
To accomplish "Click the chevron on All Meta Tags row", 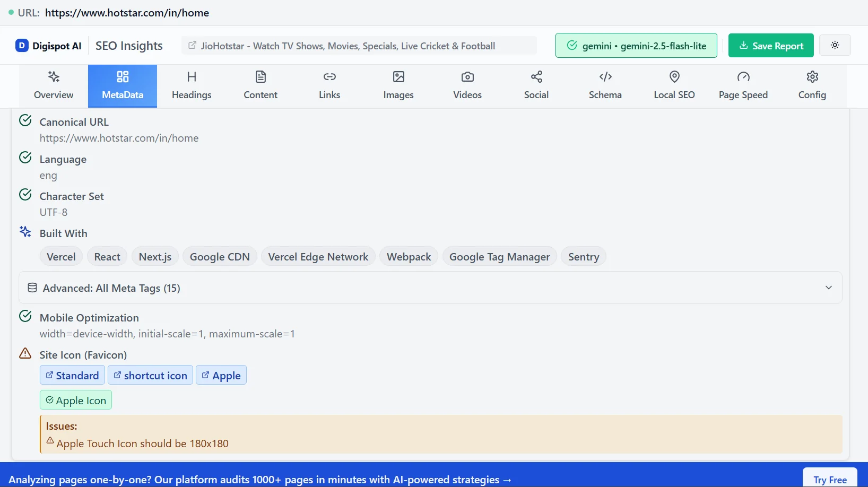I will click(829, 288).
